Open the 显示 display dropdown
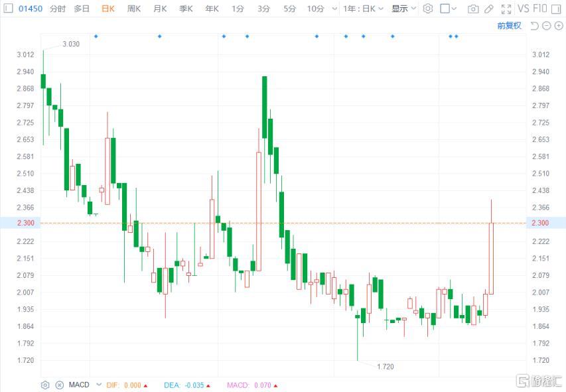566x392 pixels. click(403, 9)
